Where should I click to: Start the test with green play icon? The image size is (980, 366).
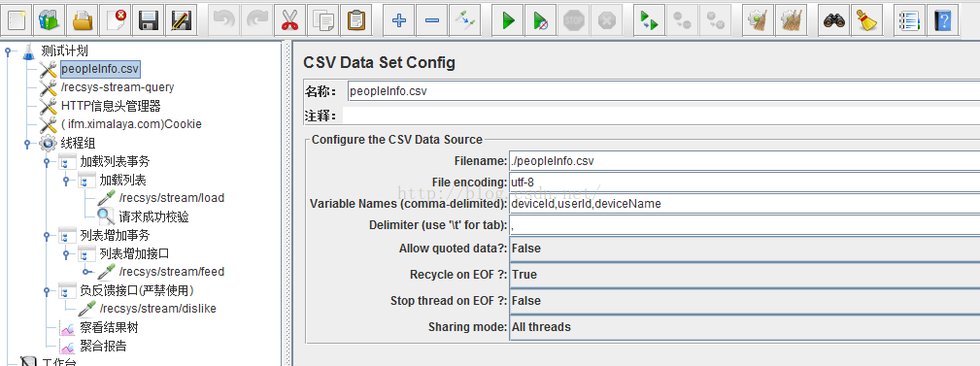tap(508, 20)
